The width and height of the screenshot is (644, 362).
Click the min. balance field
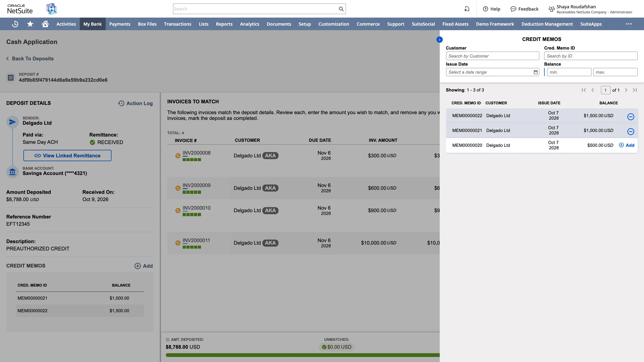click(x=569, y=72)
